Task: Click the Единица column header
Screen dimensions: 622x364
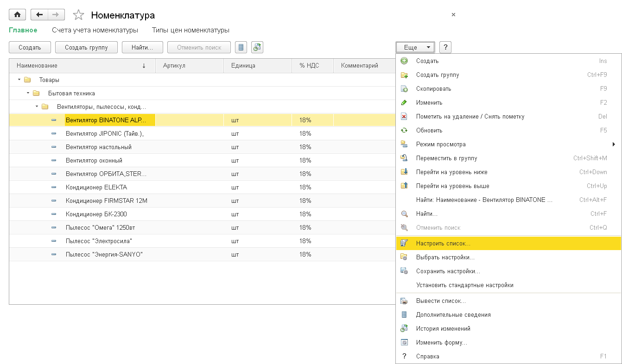Action: [x=258, y=66]
